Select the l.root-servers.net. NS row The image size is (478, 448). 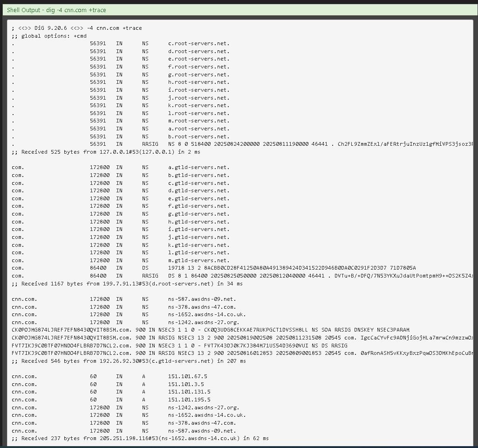[x=121, y=113]
